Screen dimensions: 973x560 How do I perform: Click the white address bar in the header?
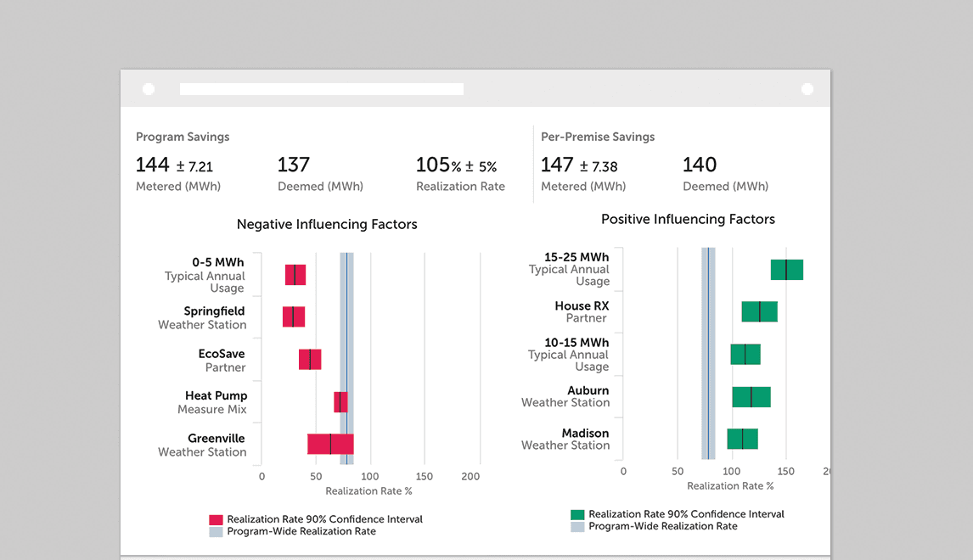[321, 89]
